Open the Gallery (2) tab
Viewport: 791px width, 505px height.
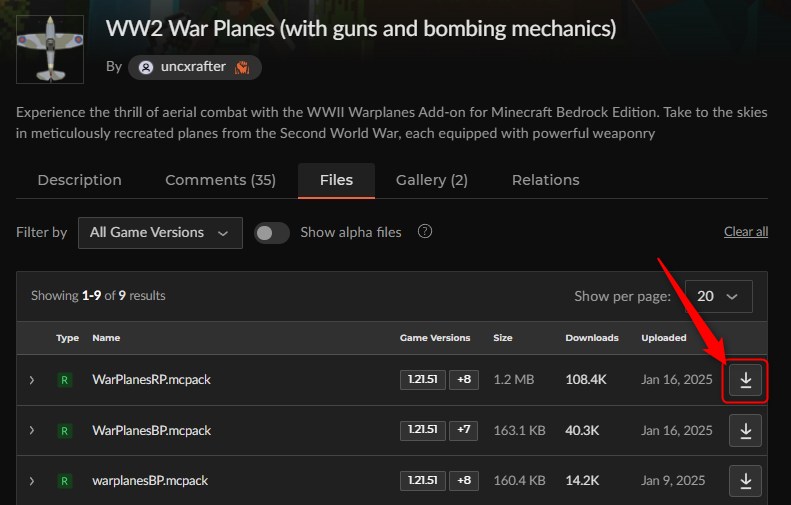(x=432, y=180)
